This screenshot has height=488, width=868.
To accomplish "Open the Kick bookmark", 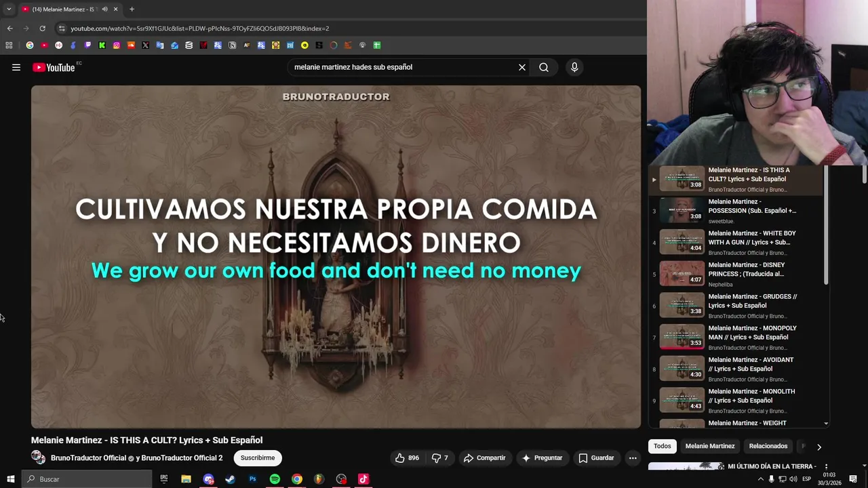I will coord(102,45).
